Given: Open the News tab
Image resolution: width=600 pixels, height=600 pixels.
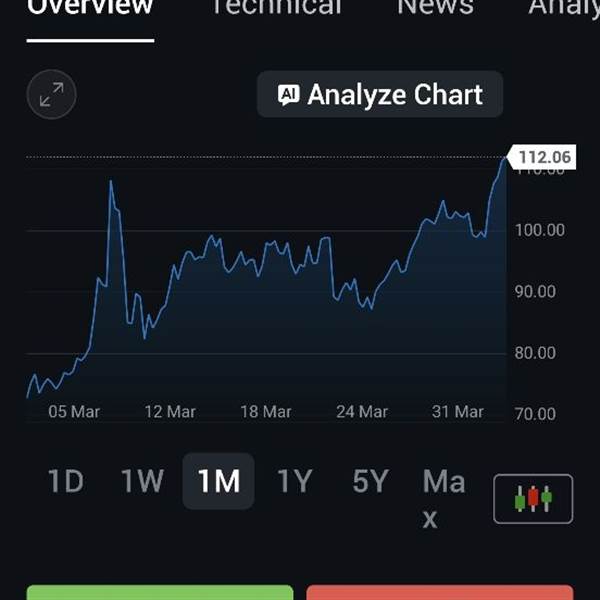Looking at the screenshot, I should [435, 8].
